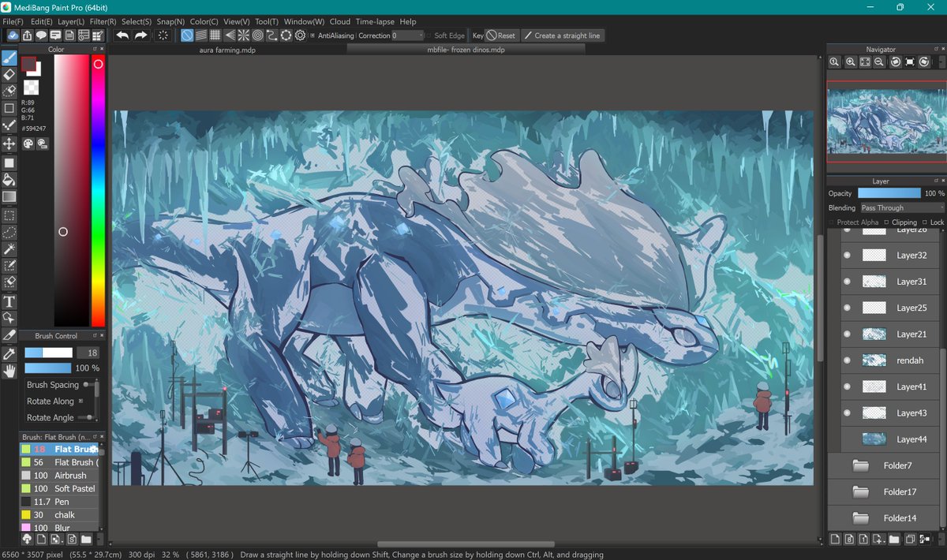The image size is (947, 560).
Task: Select the Text tool
Action: (x=9, y=301)
